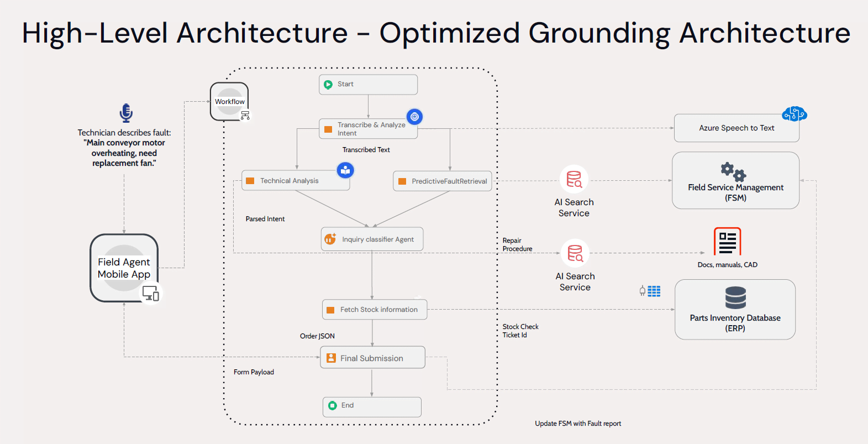Click the gears icon in Field Service Management
This screenshot has height=444, width=868.
click(x=733, y=171)
